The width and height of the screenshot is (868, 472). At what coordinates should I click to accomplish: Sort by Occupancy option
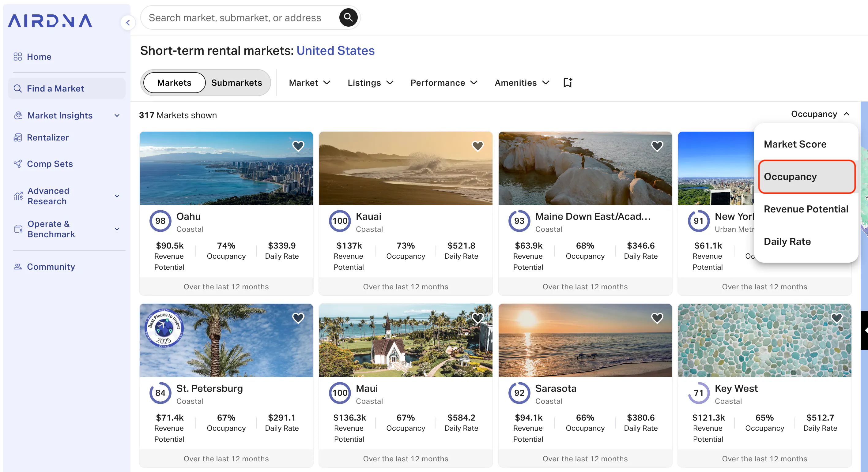[x=806, y=176]
